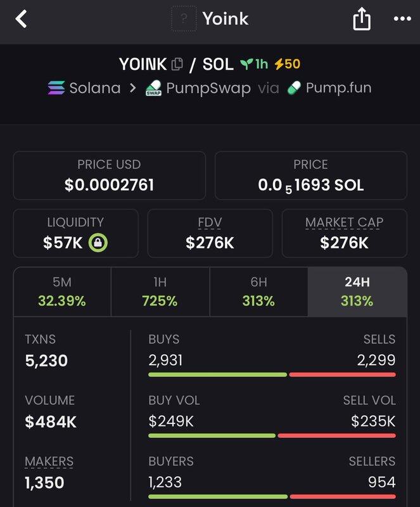Open the share icon
Image resolution: width=420 pixels, height=507 pixels.
(x=361, y=20)
